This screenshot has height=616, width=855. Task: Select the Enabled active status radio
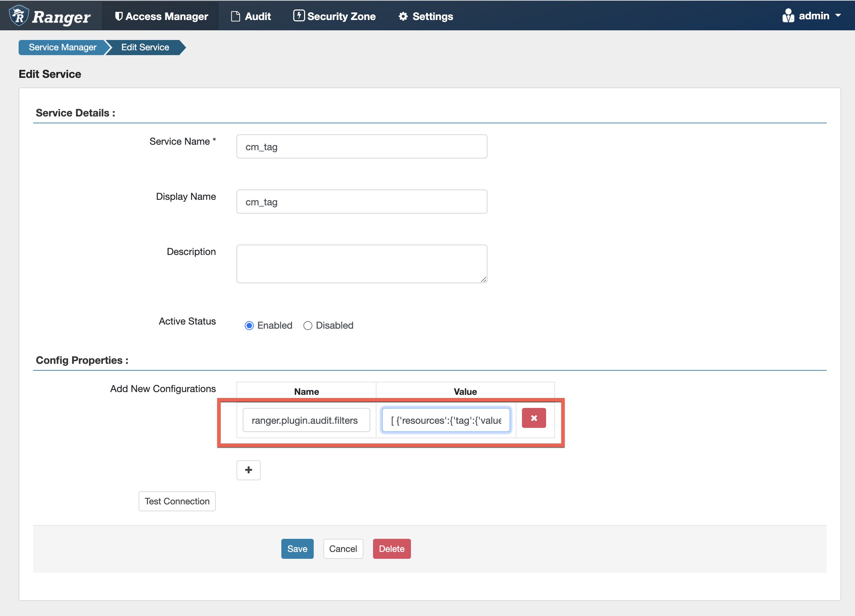pos(249,325)
